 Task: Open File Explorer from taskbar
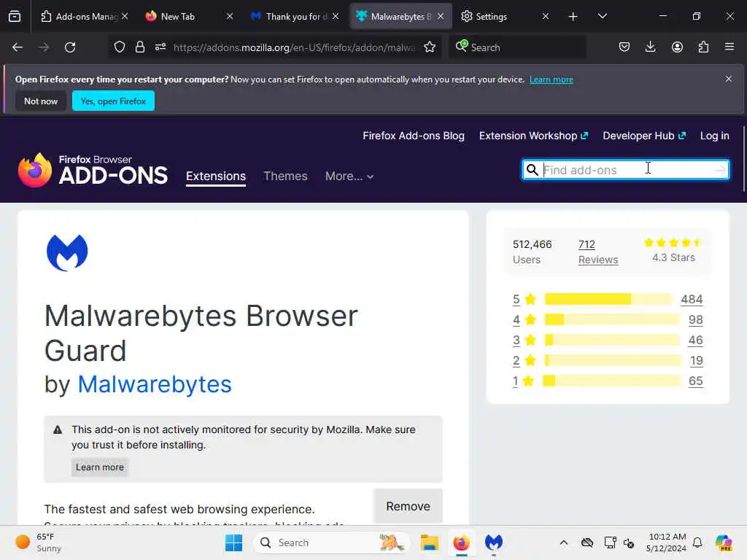429,542
